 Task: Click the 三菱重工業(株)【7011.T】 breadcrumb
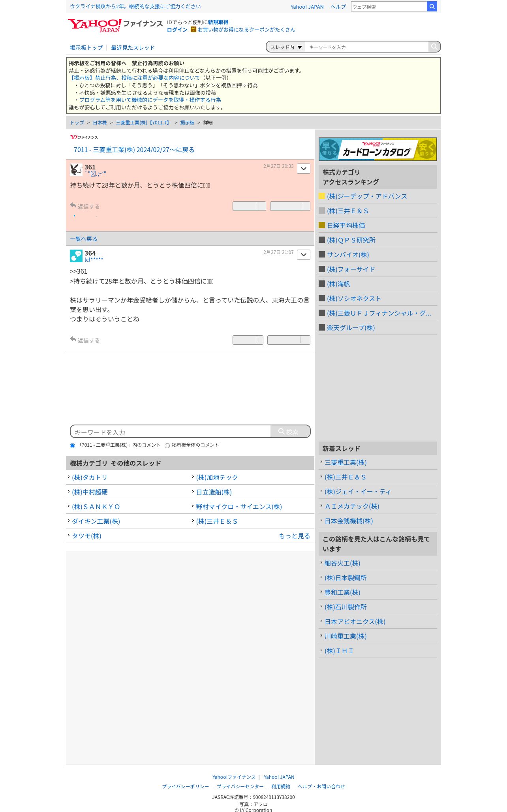coord(143,123)
